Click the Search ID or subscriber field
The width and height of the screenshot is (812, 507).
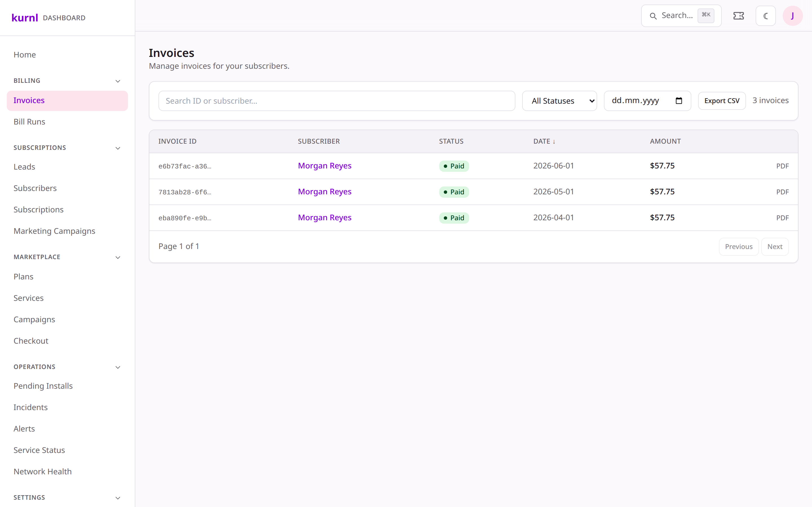coord(337,101)
